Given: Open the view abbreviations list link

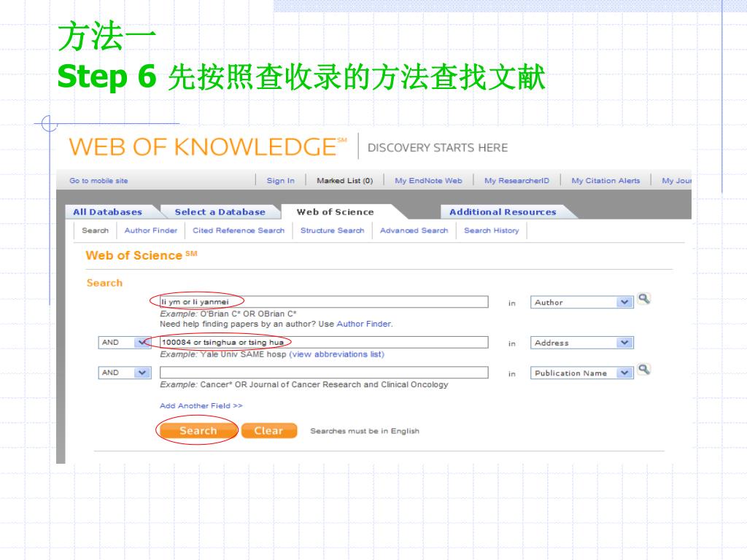Looking at the screenshot, I should click(x=336, y=354).
